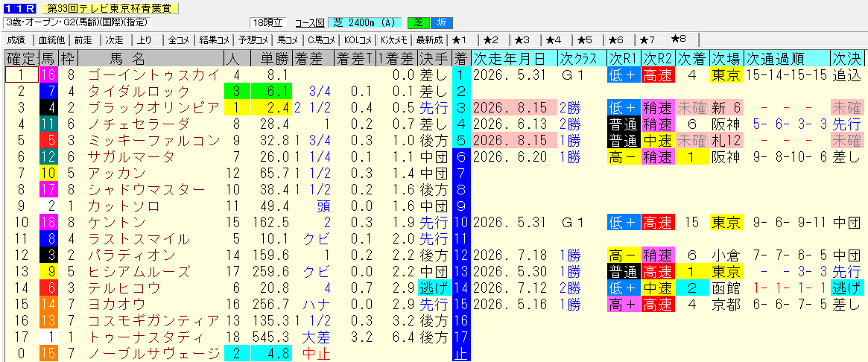Sort by the 馬名 column header
The image size is (868, 362).
pos(151,58)
